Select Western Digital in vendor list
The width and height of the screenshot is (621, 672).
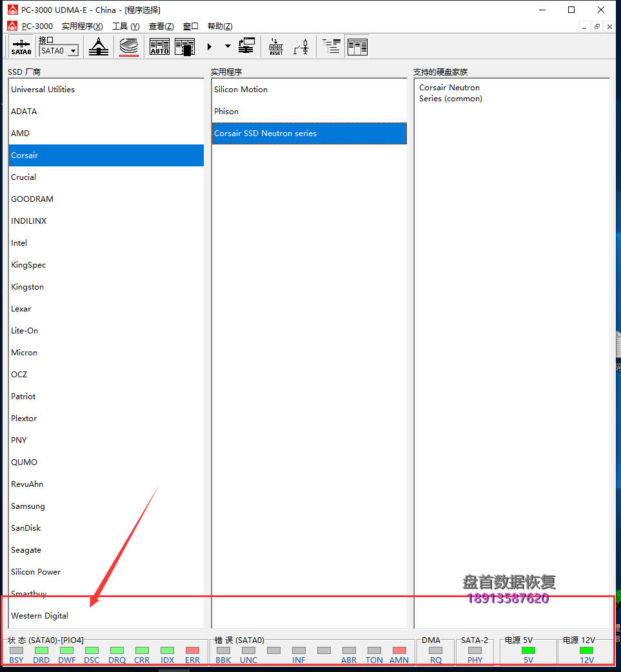tap(106, 616)
